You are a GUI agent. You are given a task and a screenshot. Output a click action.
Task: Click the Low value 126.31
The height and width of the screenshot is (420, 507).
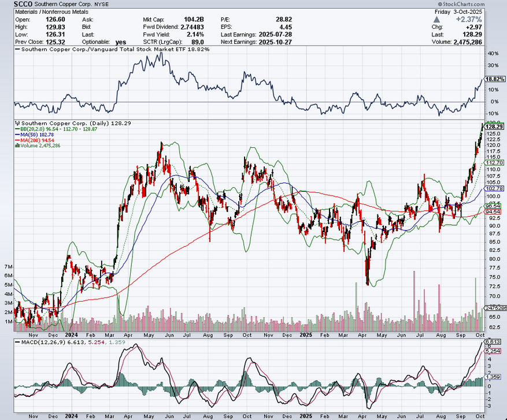coord(55,35)
